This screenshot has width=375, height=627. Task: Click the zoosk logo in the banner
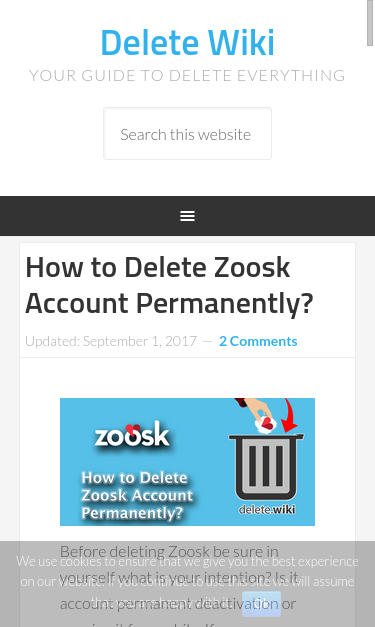pos(132,434)
